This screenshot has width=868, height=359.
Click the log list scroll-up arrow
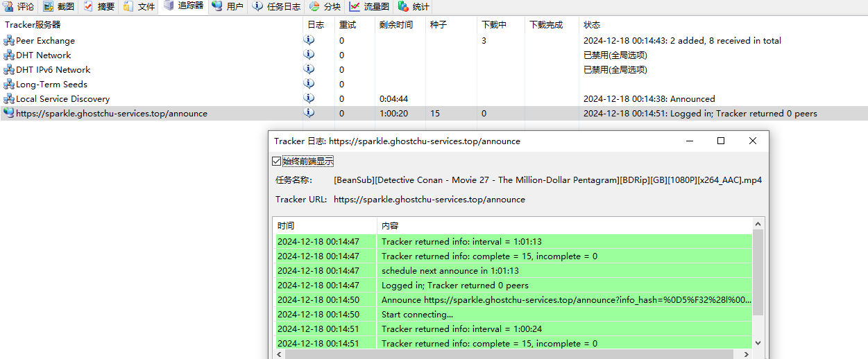758,224
